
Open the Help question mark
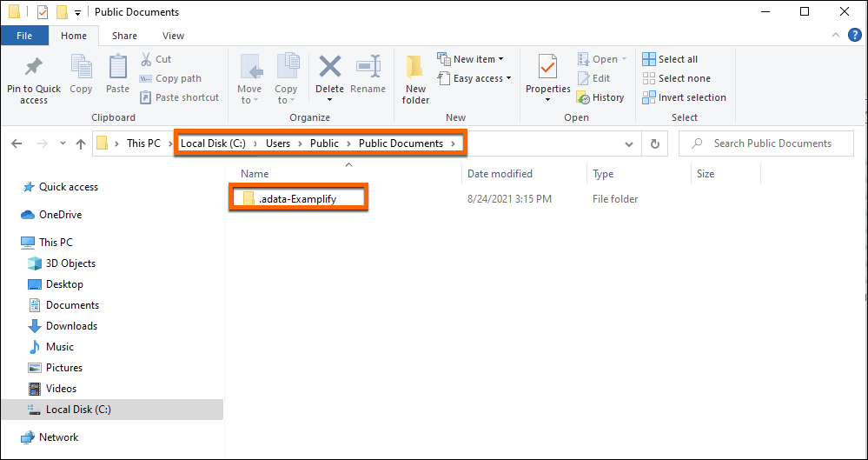pyautogui.click(x=855, y=36)
